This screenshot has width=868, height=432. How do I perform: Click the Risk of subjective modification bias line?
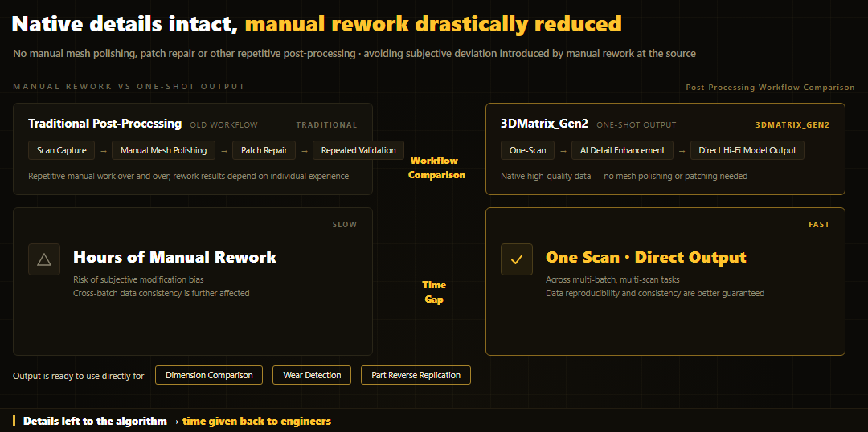tap(138, 279)
